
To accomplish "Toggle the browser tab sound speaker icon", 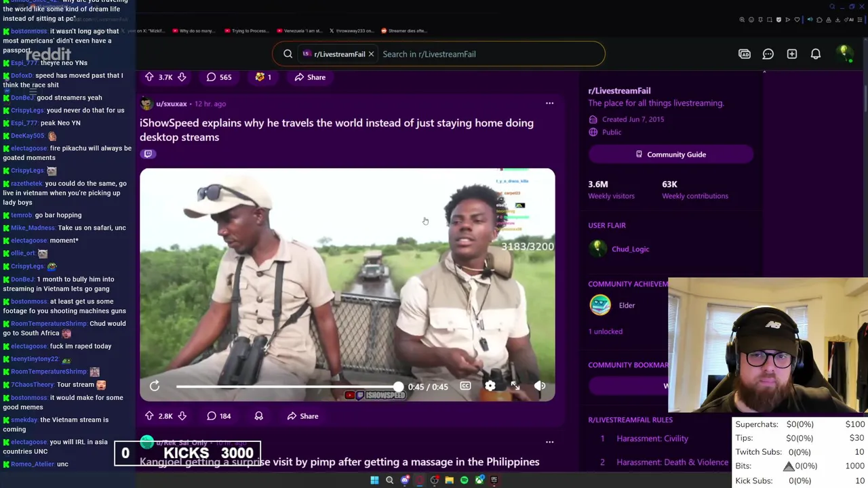I will click(x=810, y=20).
